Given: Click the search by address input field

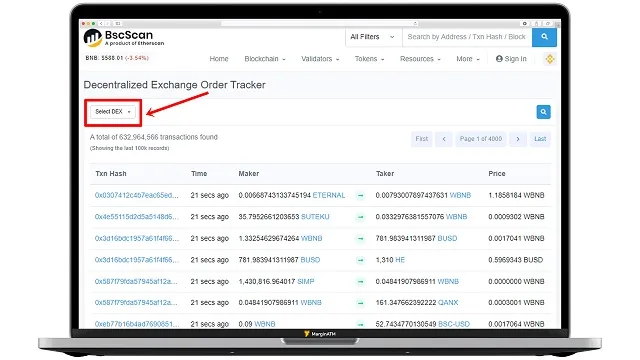Looking at the screenshot, I should 467,37.
